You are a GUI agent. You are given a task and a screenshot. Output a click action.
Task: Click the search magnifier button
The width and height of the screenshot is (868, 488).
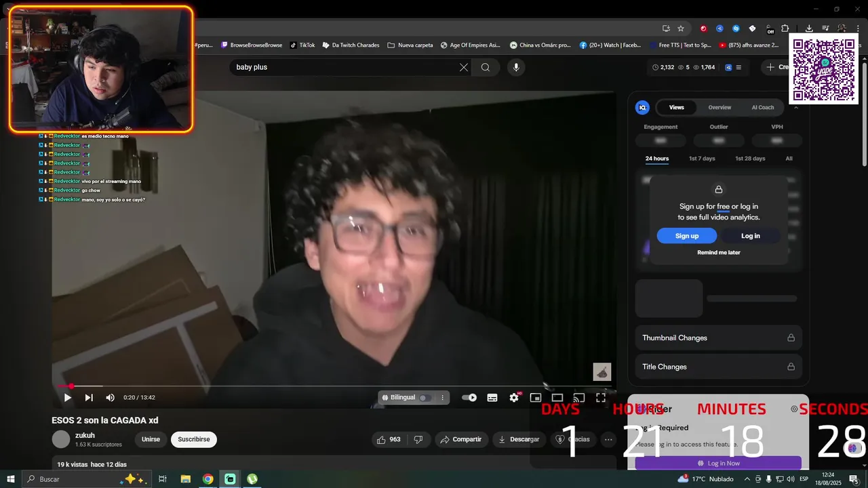(x=486, y=67)
